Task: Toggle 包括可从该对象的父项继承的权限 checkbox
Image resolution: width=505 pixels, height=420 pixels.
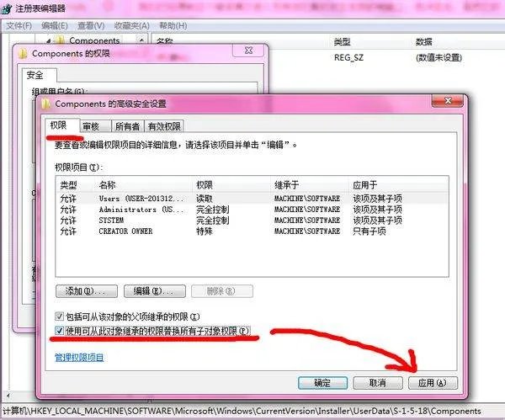Action: pos(59,316)
